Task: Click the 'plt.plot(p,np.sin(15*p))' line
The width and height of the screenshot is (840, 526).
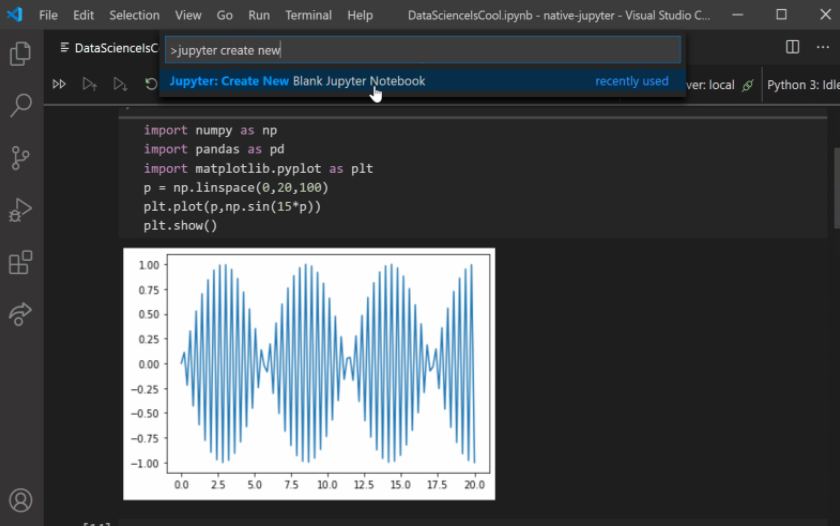Action: (232, 206)
